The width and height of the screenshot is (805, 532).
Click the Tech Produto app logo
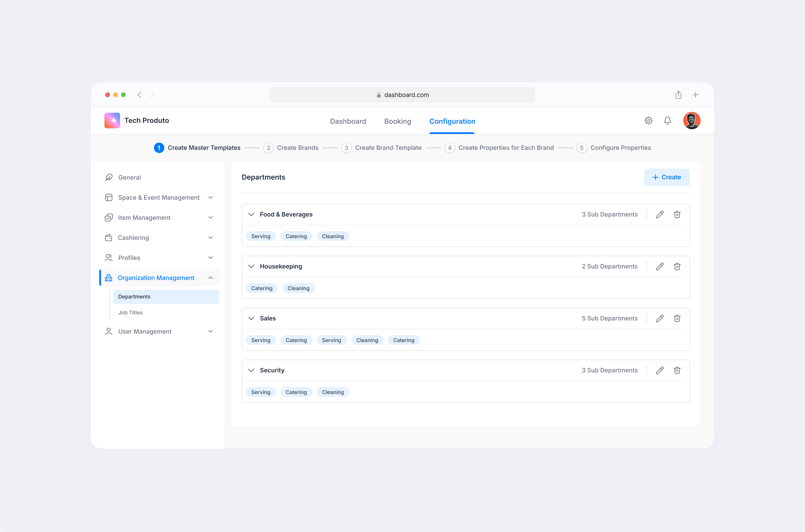[x=112, y=120]
